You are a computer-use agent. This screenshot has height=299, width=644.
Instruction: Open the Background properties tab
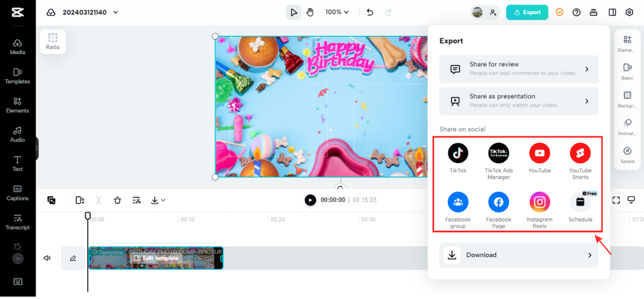(627, 99)
